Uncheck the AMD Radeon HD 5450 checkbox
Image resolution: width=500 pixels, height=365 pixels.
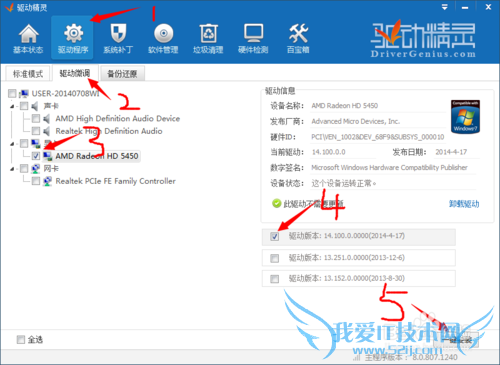coord(36,156)
